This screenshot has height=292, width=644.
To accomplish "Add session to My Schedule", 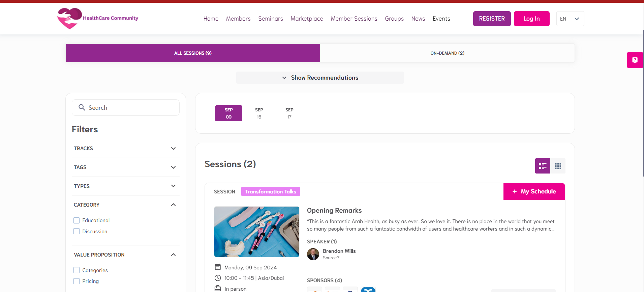I will [534, 191].
